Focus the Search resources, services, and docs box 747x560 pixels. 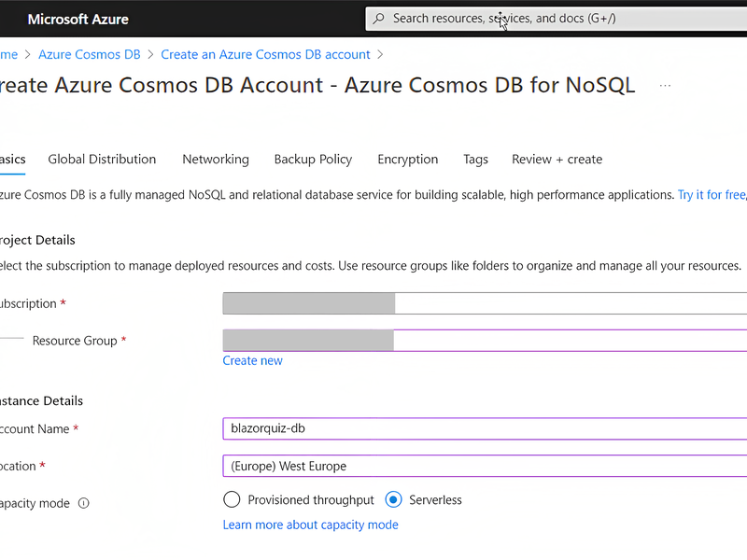[556, 19]
